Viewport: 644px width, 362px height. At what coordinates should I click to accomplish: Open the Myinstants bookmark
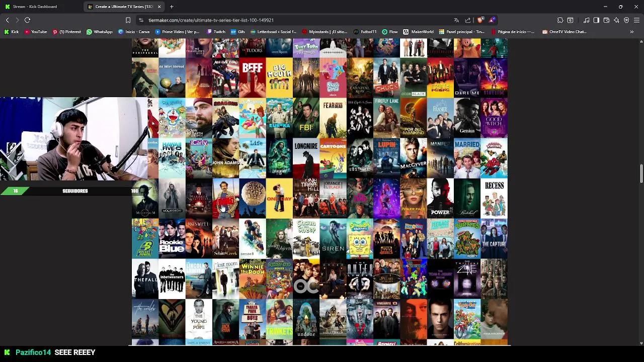[x=325, y=32]
